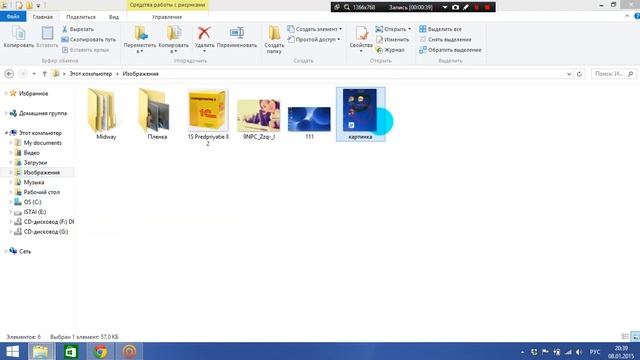The width and height of the screenshot is (640, 360).
Task: Switch to Управление (Manage) ribbon tab
Action: [x=167, y=17]
